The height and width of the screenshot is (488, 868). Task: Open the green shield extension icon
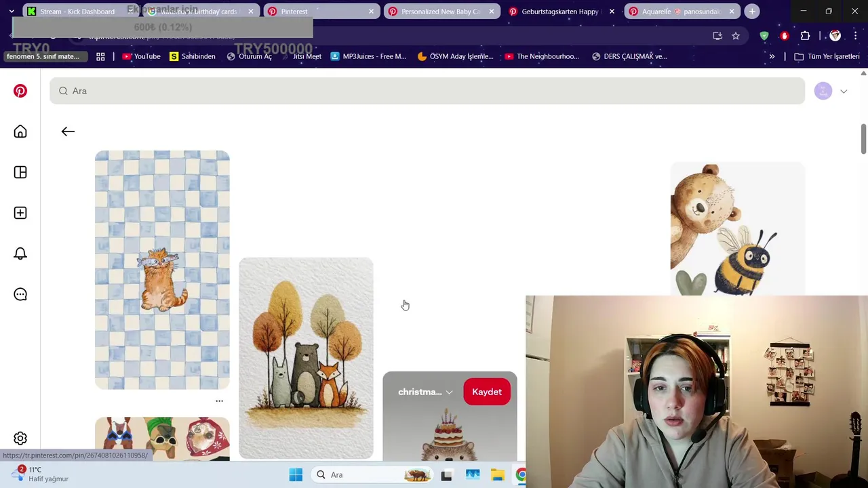pyautogui.click(x=764, y=36)
